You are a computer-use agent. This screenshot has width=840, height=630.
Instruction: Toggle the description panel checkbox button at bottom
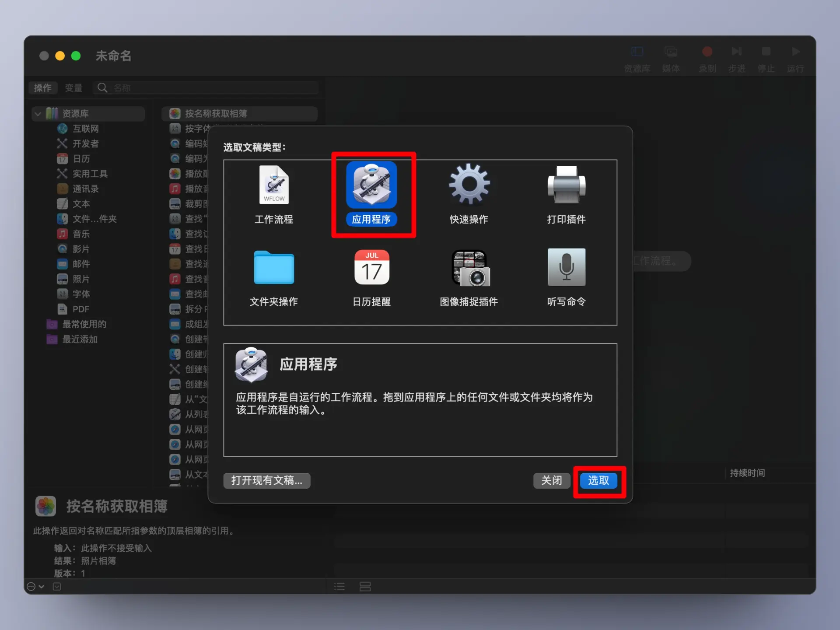coord(57,587)
